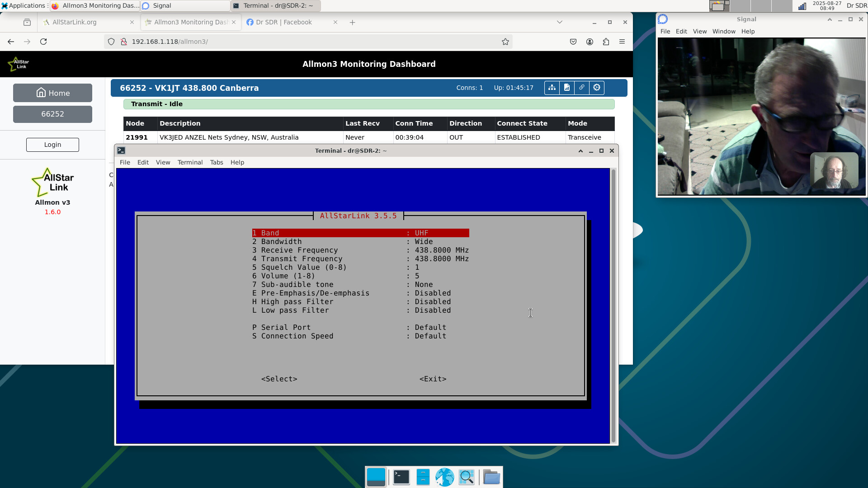The height and width of the screenshot is (488, 868).
Task: Select the '7 Sub-audible tone' row
Action: 360,284
